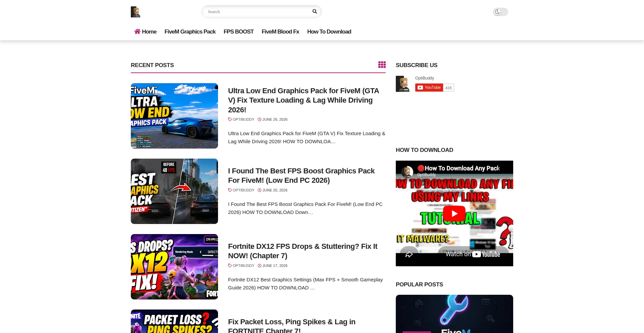The width and height of the screenshot is (644, 333).
Task: Open the Before 48 FPS comparison thumbnail
Action: [174, 191]
